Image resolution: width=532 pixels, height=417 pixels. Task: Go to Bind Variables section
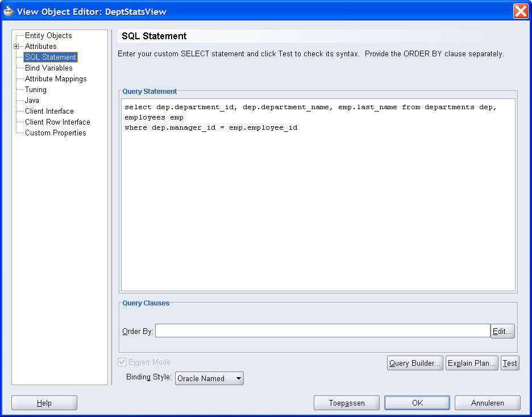click(48, 68)
